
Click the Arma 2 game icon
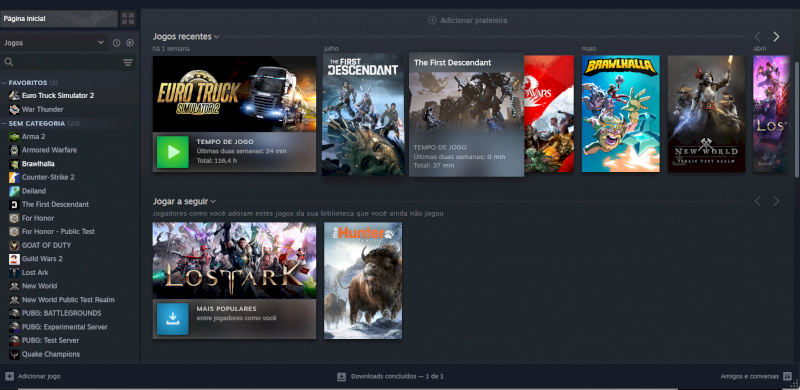[14, 136]
